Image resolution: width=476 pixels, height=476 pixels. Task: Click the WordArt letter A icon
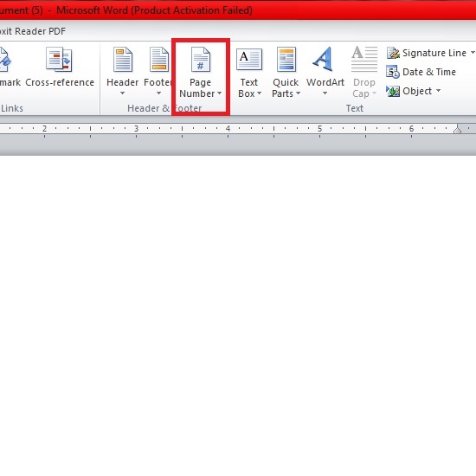pyautogui.click(x=324, y=59)
